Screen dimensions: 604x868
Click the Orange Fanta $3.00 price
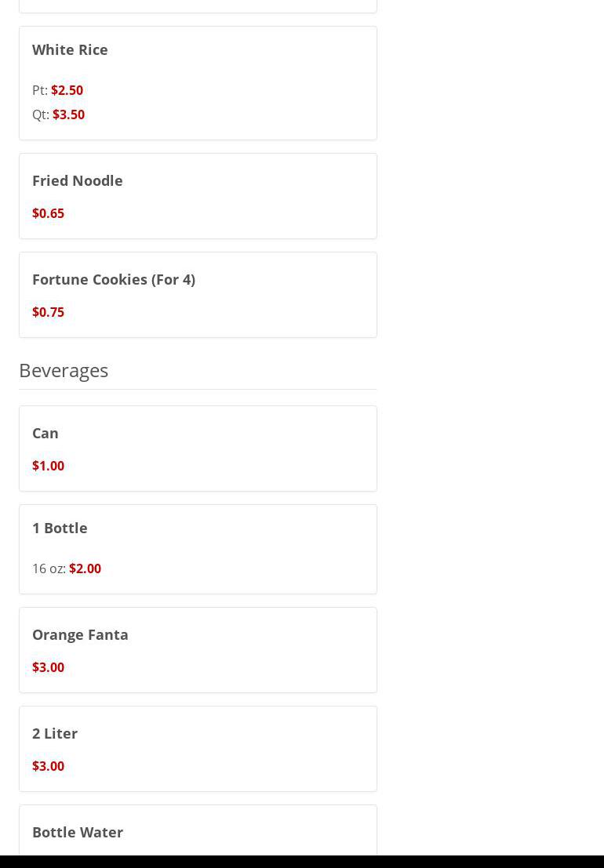pyautogui.click(x=48, y=667)
